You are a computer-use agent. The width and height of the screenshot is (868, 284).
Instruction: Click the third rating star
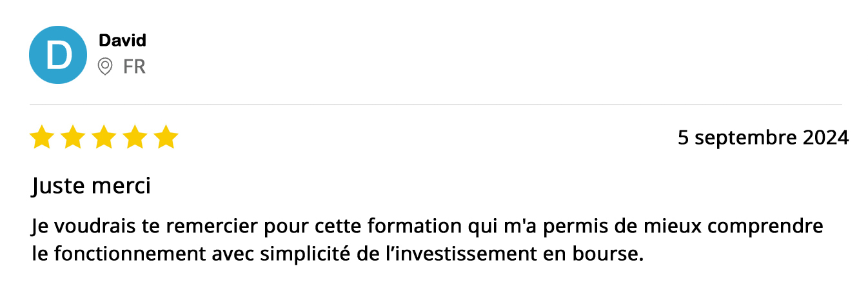(x=104, y=137)
